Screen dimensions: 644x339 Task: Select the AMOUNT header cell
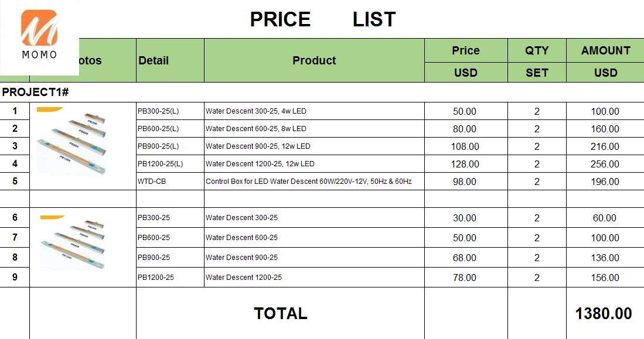605,50
